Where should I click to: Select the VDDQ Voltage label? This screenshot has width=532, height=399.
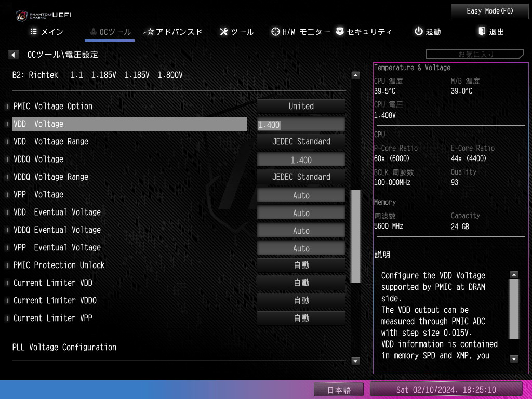coord(38,159)
